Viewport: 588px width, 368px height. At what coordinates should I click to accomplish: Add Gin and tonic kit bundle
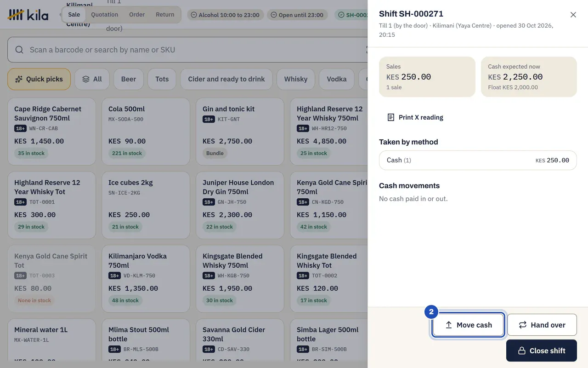[240, 132]
